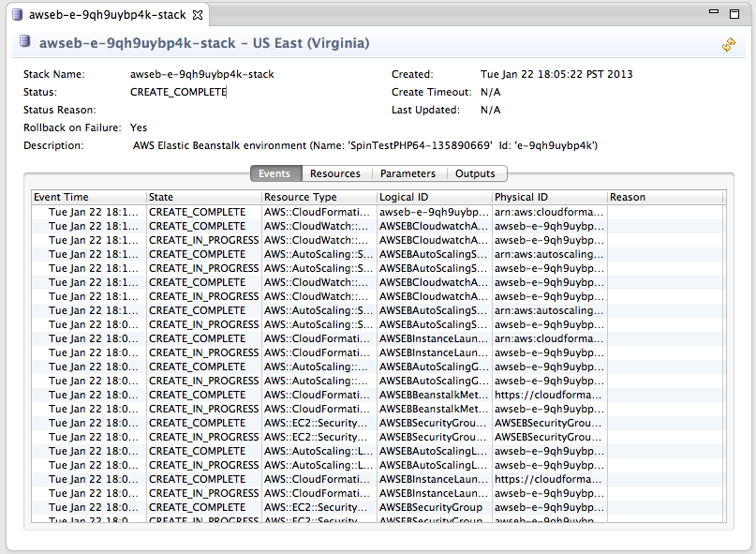The image size is (756, 554).
Task: Sort by Reason column header
Action: click(665, 197)
